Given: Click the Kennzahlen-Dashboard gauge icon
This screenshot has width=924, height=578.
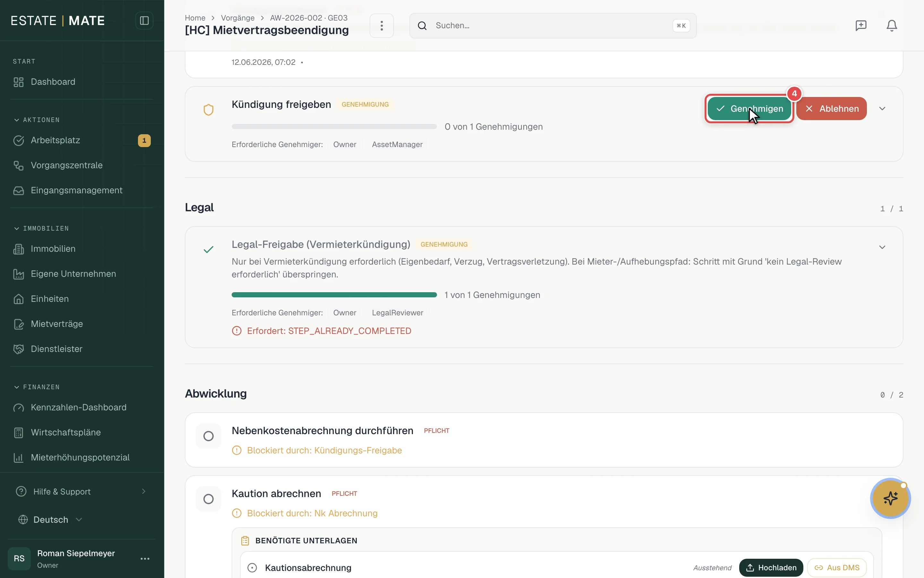Looking at the screenshot, I should click(x=18, y=407).
